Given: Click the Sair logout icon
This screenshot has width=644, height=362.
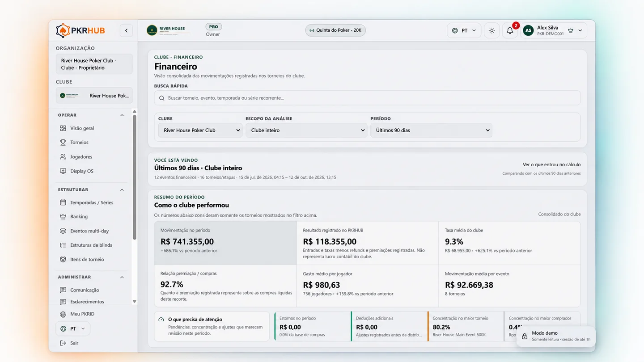Looking at the screenshot, I should point(63,343).
